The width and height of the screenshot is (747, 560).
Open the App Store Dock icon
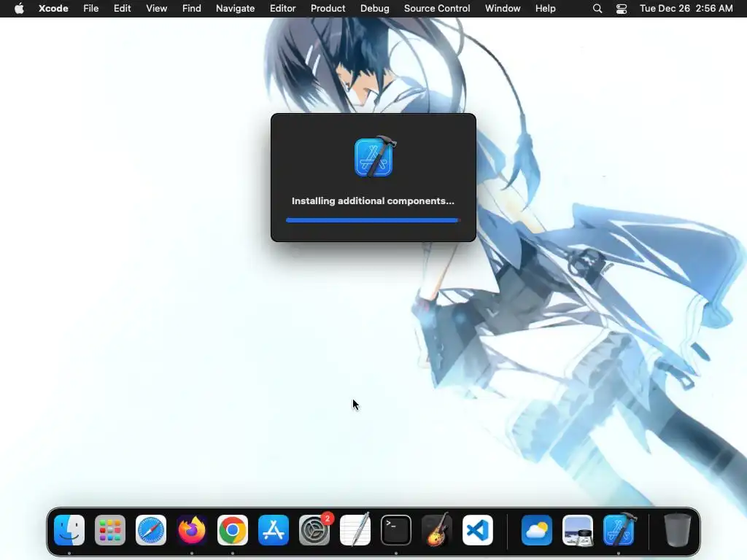(274, 530)
